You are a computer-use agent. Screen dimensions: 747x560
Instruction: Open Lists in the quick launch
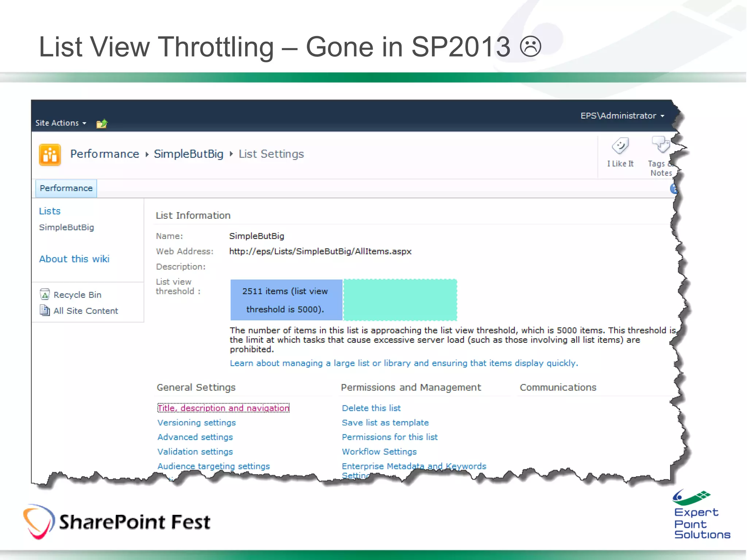click(50, 211)
